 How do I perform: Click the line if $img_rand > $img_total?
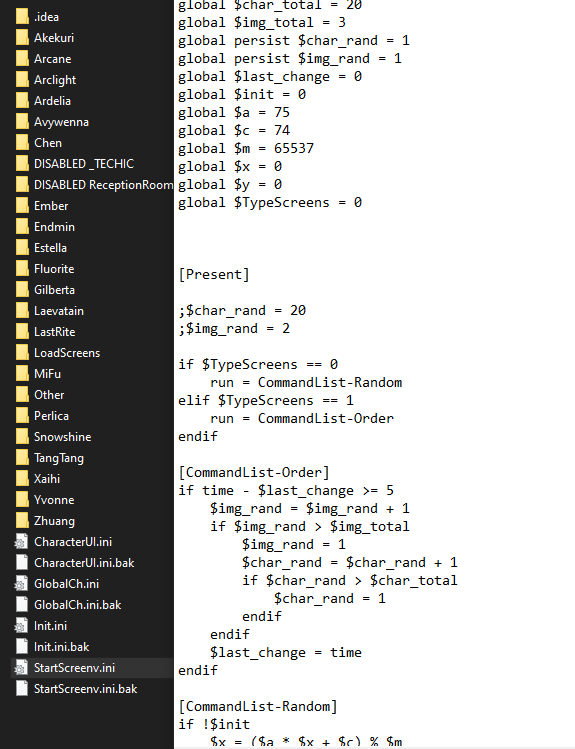(310, 526)
